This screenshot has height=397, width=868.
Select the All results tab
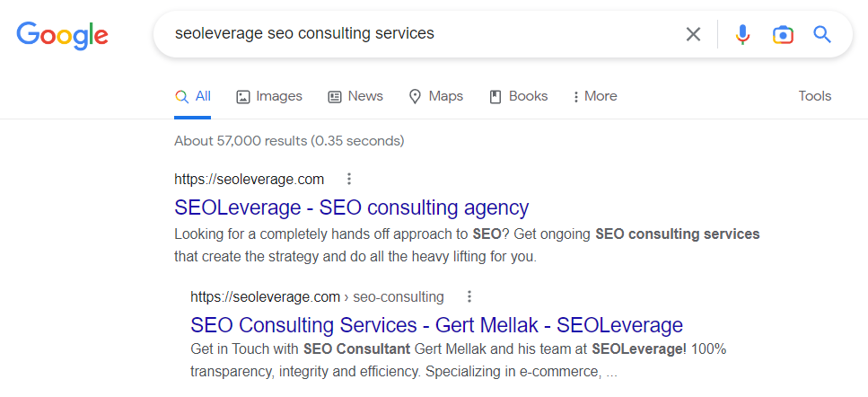pyautogui.click(x=193, y=96)
